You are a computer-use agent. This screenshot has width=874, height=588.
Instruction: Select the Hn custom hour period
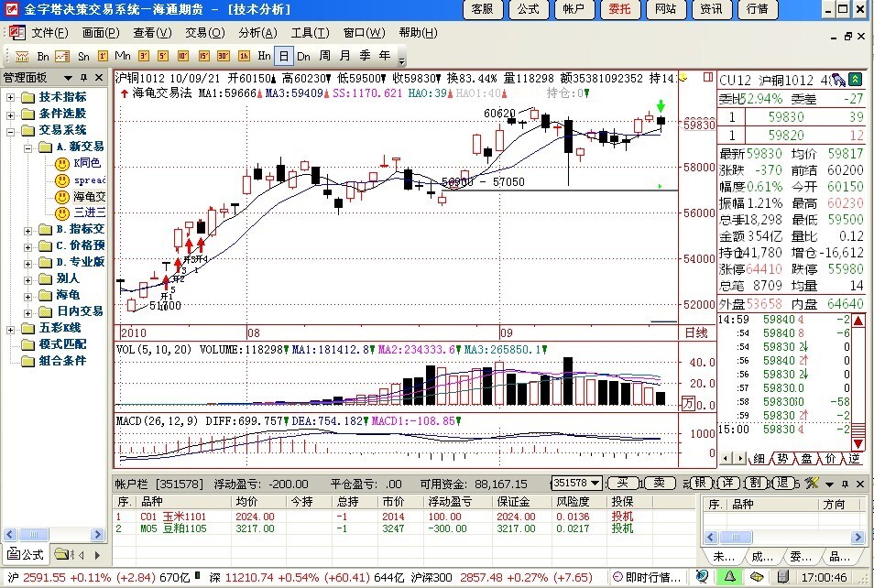coord(264,56)
